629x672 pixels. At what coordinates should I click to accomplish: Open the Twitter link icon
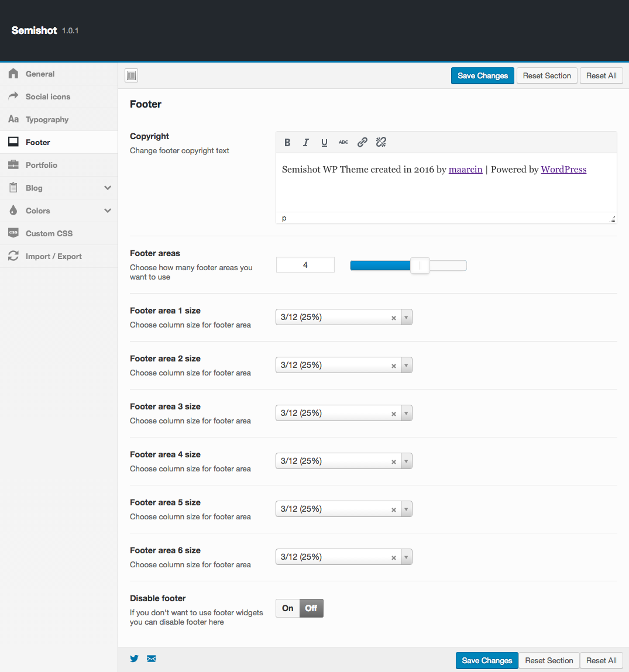[135, 659]
